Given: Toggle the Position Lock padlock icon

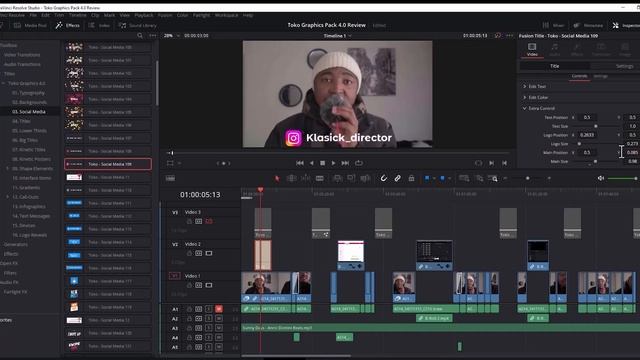Looking at the screenshot, I should pyautogui.click(x=411, y=178).
